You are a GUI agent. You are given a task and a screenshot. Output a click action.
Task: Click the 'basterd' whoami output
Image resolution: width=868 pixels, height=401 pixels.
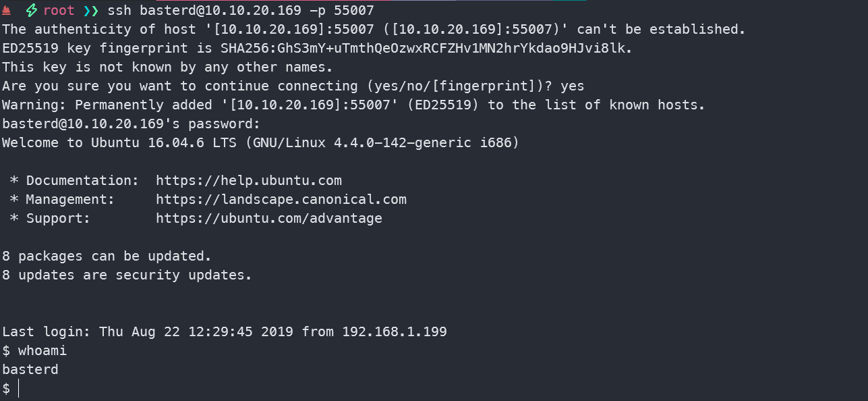click(30, 370)
